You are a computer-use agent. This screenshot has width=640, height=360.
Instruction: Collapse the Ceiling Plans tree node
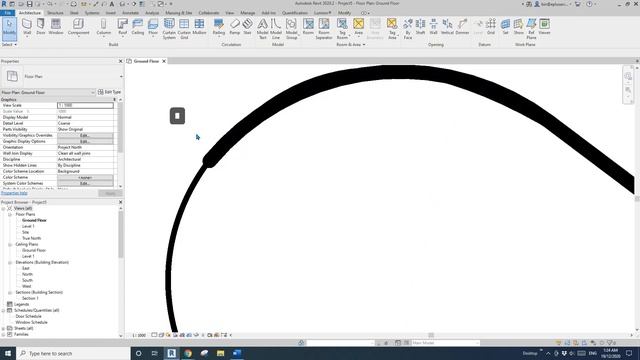click(10, 244)
